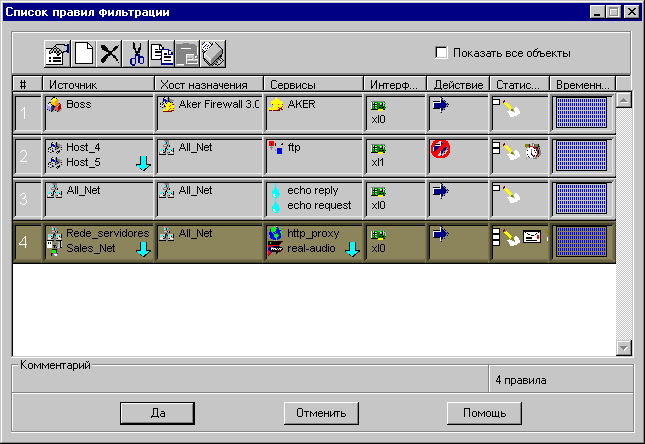The height and width of the screenshot is (444, 645).
Task: Click the 'Сервисы' column header
Action: click(312, 84)
